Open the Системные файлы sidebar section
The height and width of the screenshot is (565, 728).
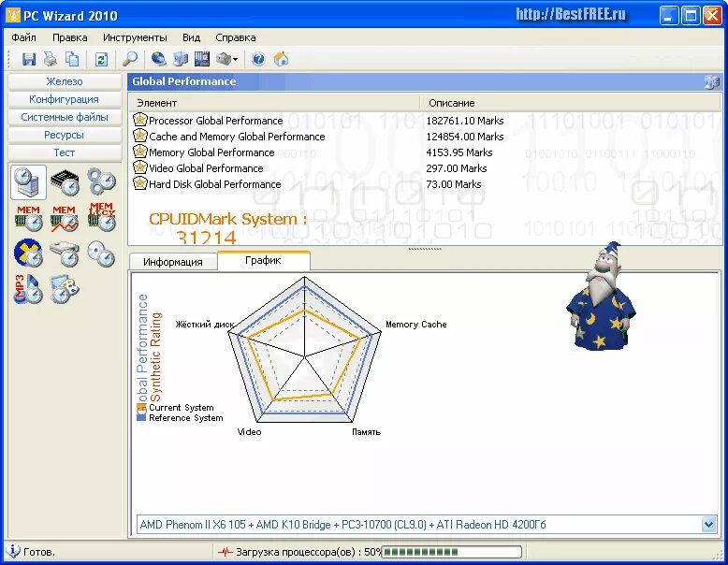point(65,117)
